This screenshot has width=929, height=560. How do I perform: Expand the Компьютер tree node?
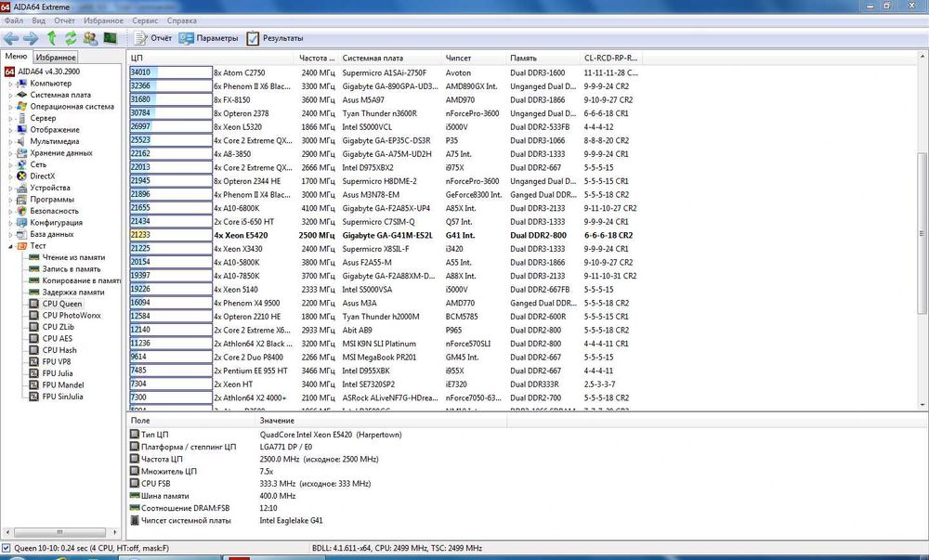click(x=10, y=85)
